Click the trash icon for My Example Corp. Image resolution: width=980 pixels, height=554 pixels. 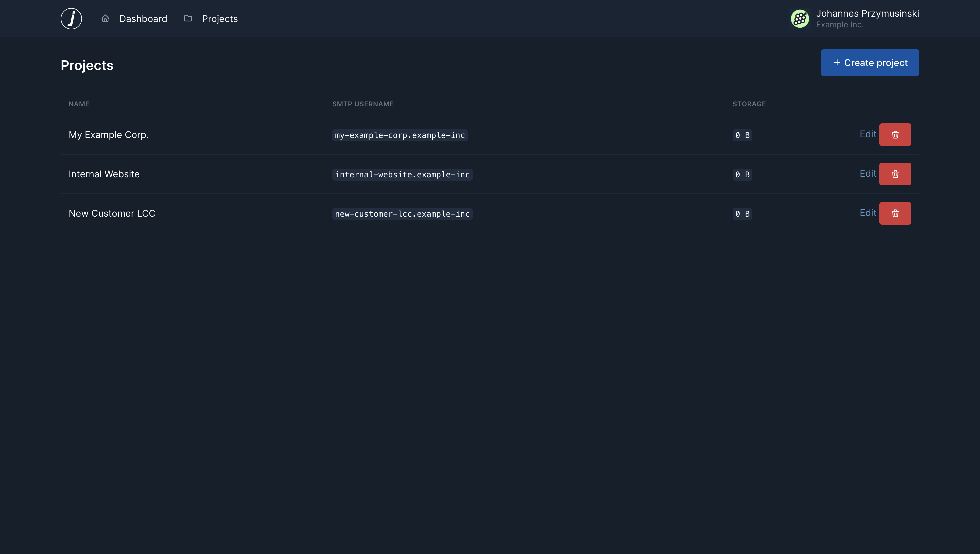895,134
